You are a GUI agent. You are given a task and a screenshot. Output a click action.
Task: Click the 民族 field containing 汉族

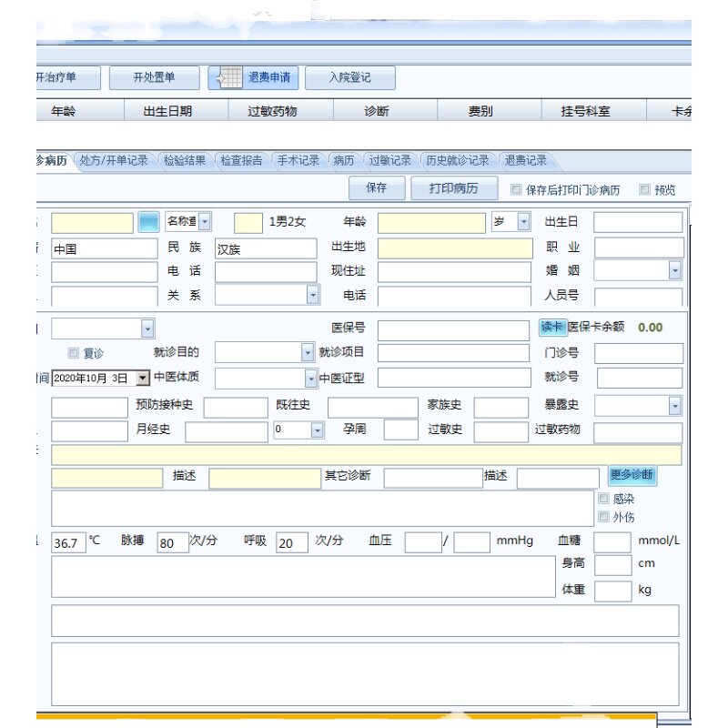click(266, 248)
